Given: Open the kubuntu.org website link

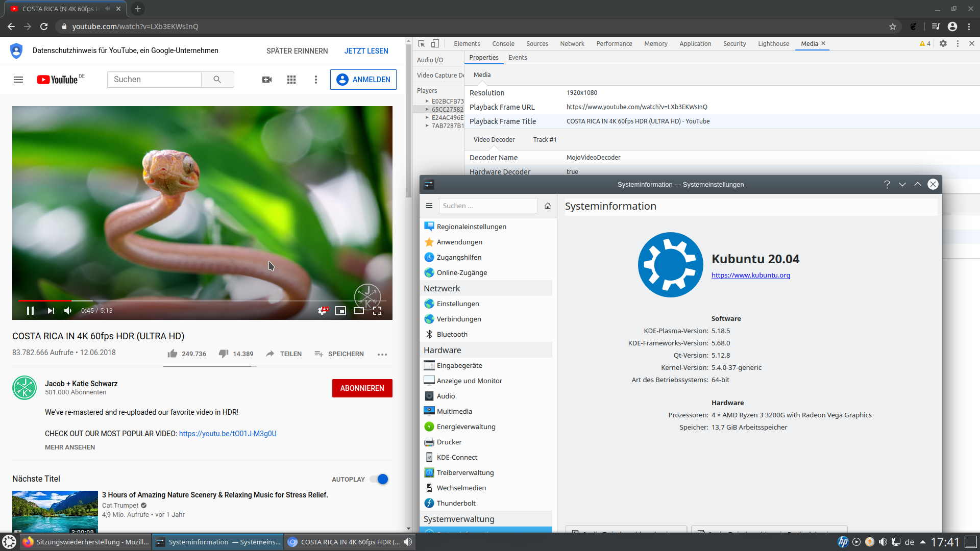Looking at the screenshot, I should coord(751,275).
